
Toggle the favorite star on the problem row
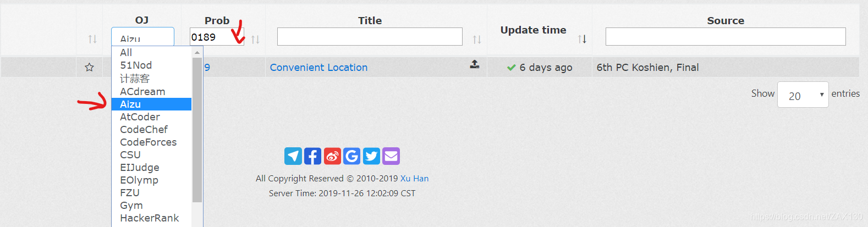(89, 67)
